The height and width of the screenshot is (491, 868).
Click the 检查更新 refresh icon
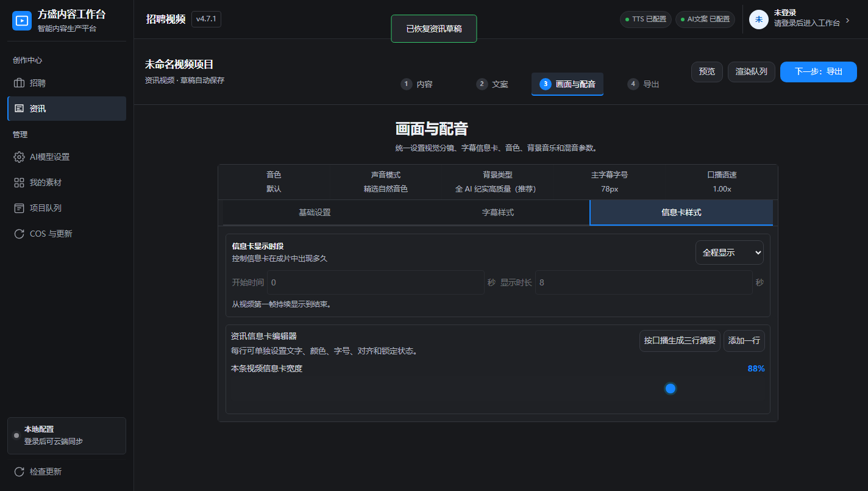click(x=19, y=471)
